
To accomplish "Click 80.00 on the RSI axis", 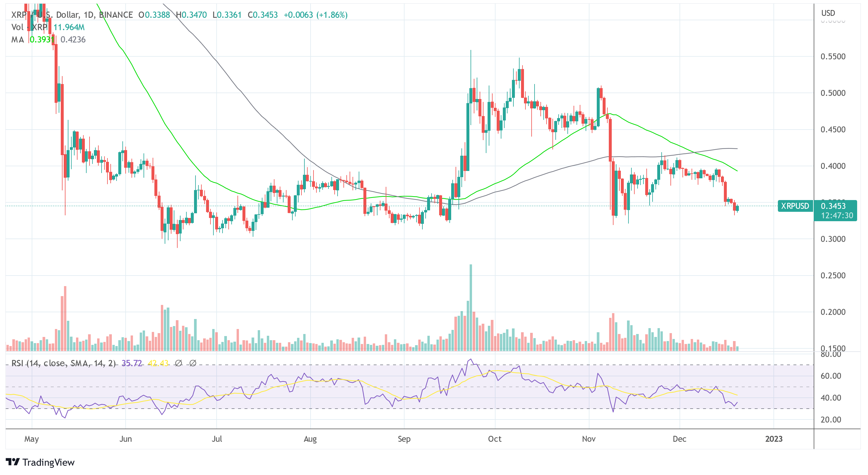I will 831,355.
